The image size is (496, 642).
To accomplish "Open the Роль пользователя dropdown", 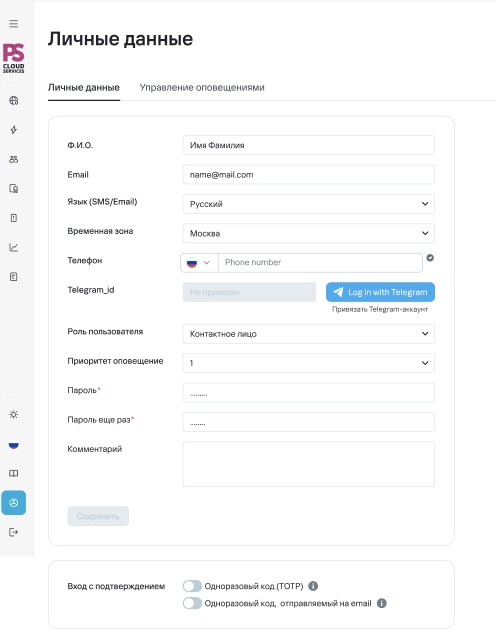I will tap(308, 334).
